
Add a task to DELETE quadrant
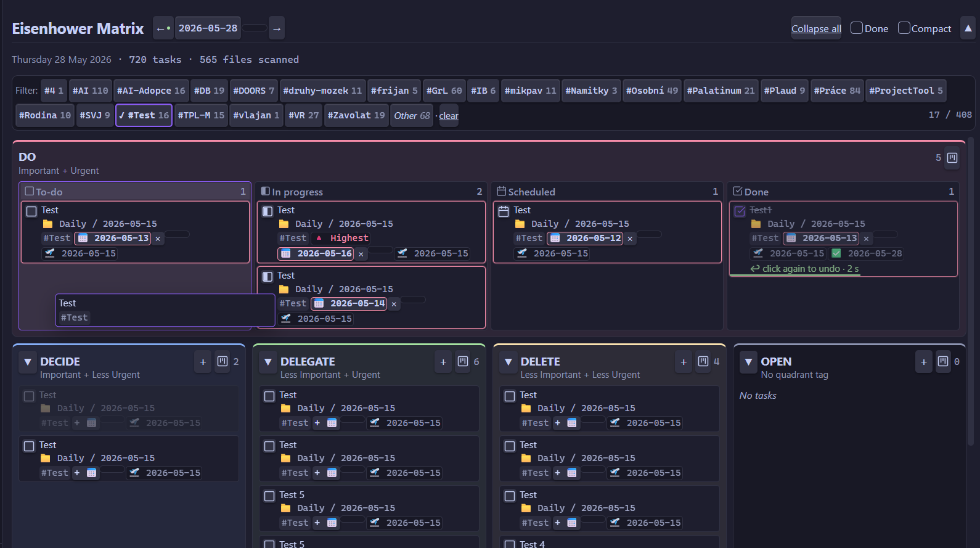pos(684,362)
